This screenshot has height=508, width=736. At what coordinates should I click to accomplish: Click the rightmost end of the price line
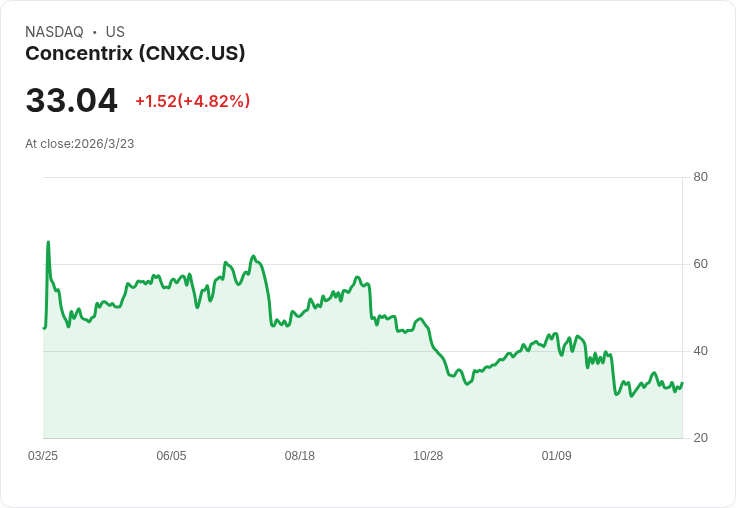pyautogui.click(x=682, y=383)
